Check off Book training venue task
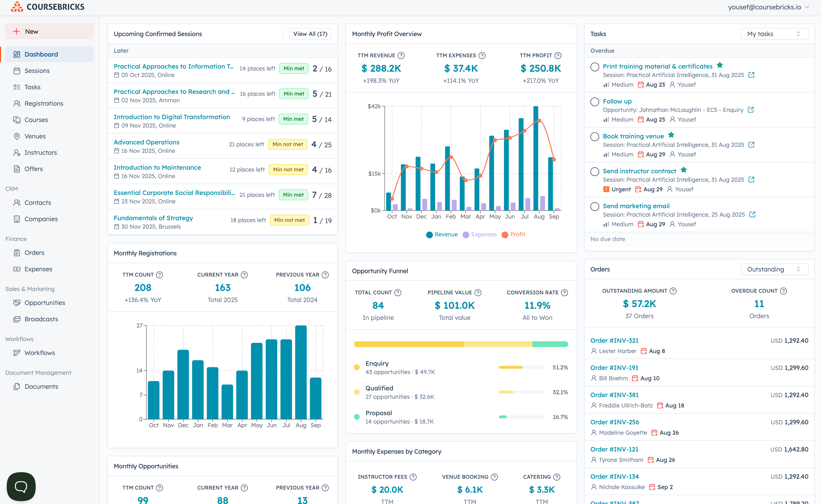Viewport: 821px width, 504px height. coord(595,137)
